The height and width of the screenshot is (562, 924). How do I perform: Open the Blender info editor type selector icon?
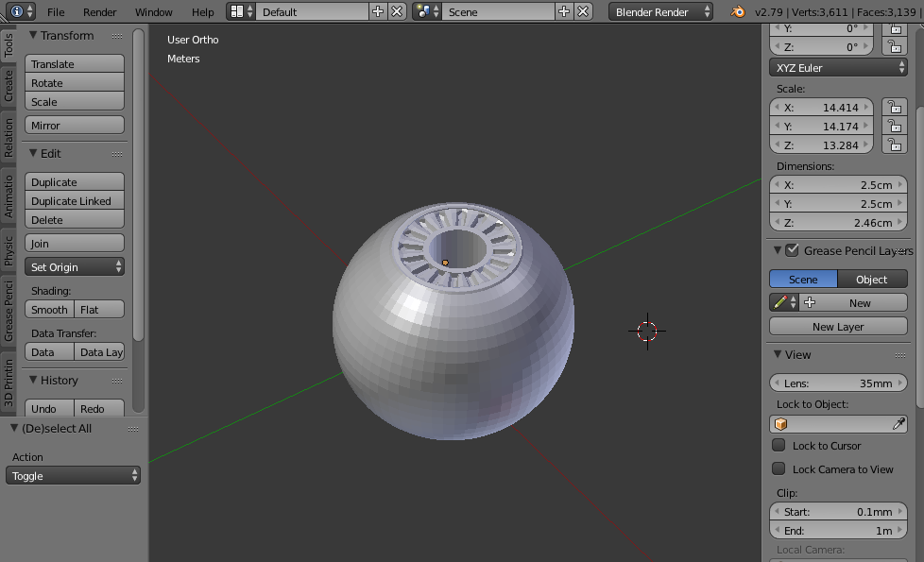16,12
